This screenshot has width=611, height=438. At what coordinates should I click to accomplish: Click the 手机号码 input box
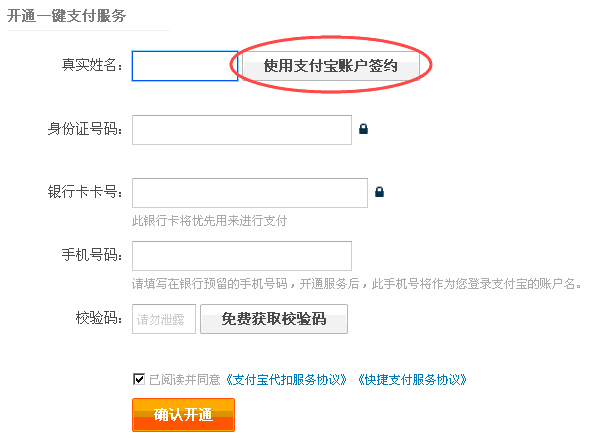tap(241, 256)
